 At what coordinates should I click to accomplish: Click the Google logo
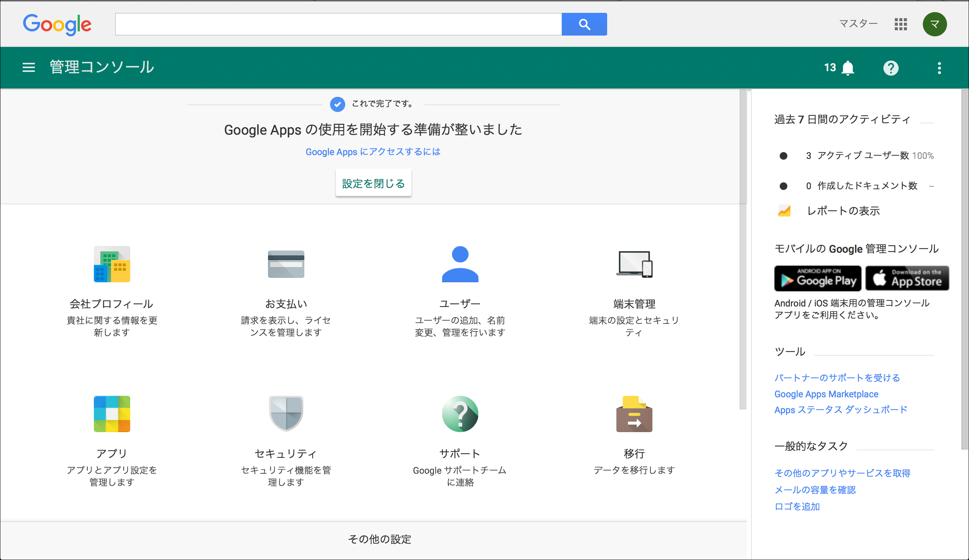[x=57, y=25]
